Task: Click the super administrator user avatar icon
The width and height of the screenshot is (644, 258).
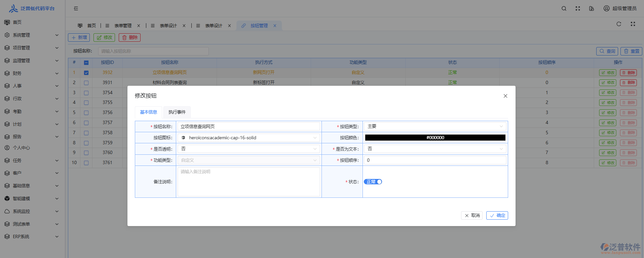Action: point(606,8)
